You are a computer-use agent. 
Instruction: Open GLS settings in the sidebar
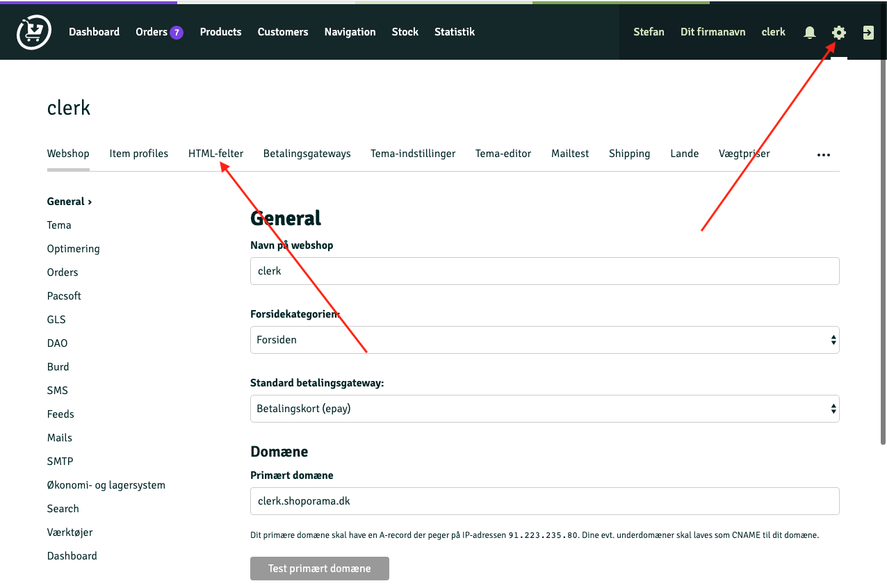click(x=56, y=319)
